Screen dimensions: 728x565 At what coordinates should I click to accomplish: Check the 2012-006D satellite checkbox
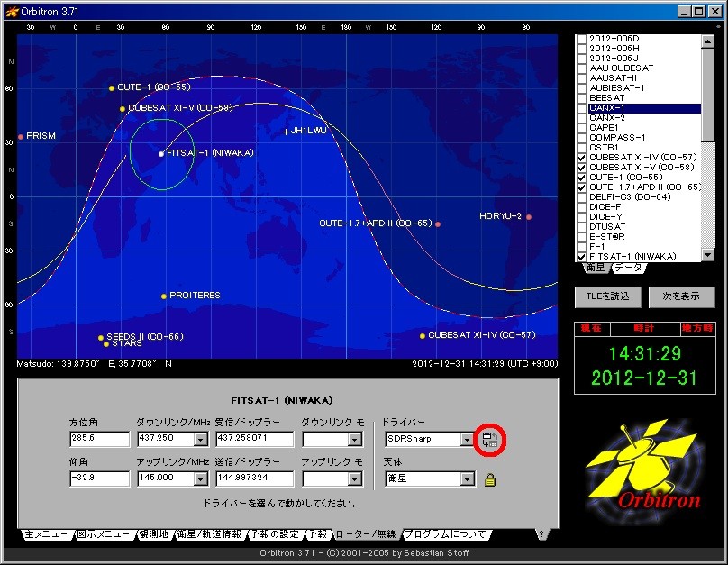click(581, 39)
